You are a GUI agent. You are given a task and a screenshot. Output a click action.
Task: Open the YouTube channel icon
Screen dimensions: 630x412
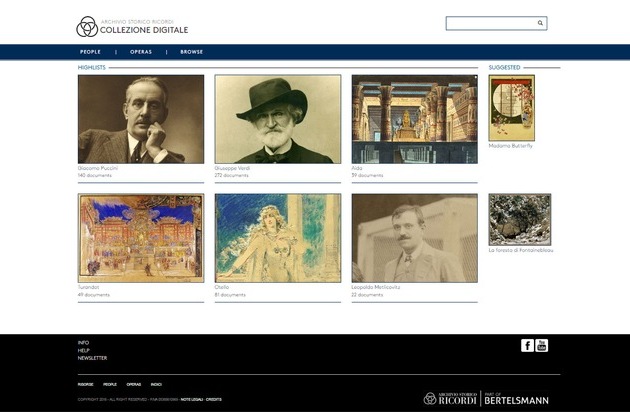click(x=542, y=345)
